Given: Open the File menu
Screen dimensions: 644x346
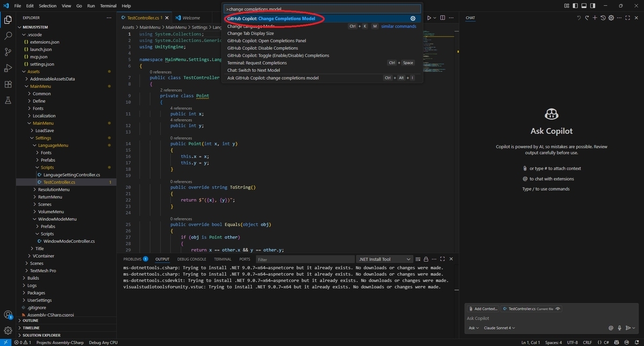Looking at the screenshot, I should click(x=17, y=6).
